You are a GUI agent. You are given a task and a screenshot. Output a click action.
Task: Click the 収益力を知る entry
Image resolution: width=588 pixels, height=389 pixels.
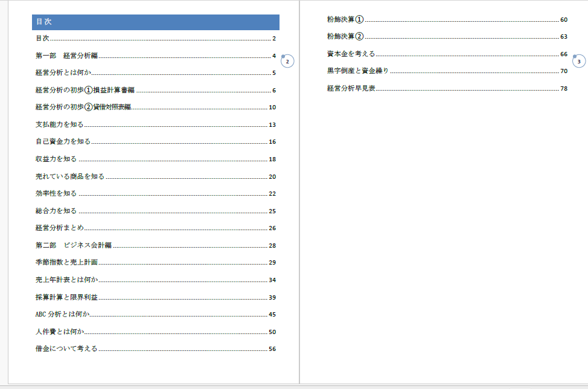[56, 159]
